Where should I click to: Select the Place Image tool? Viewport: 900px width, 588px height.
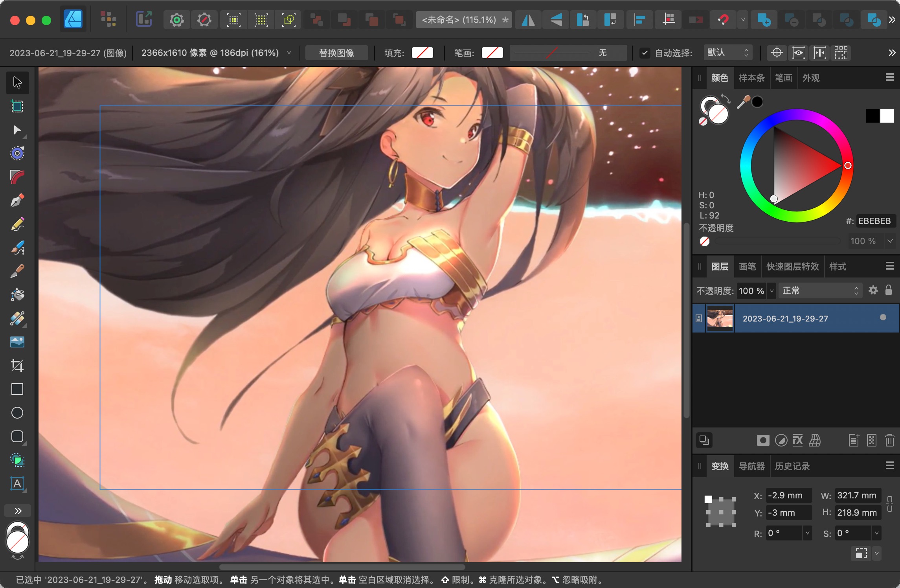pos(17,342)
